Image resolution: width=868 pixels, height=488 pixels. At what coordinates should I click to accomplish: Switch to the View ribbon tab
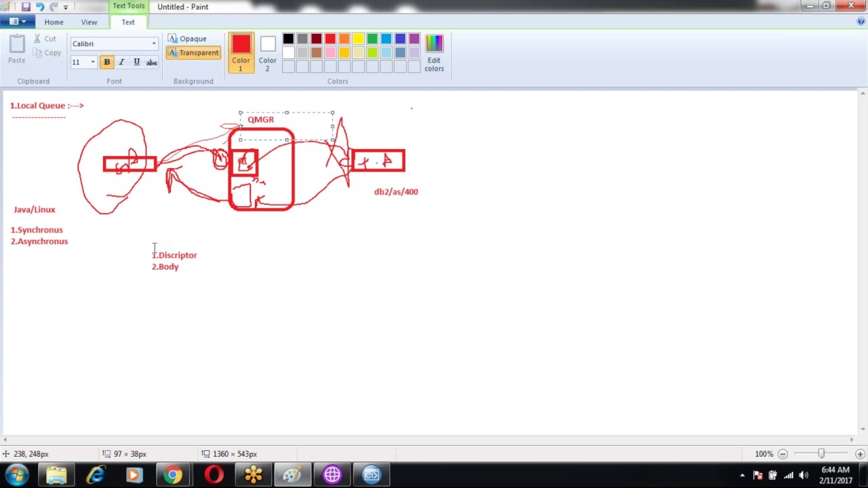[x=89, y=22]
